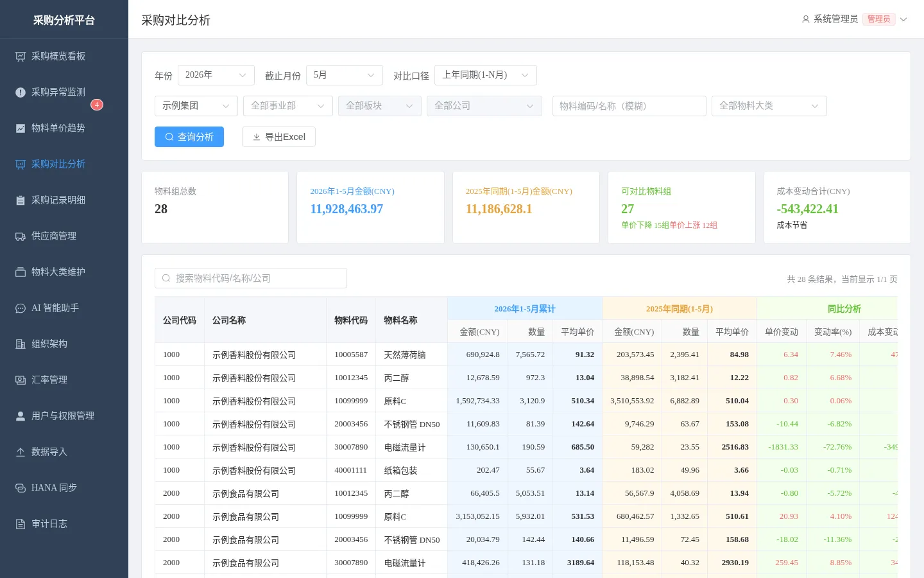Go to 采购记录明细 menu item

[x=64, y=200]
